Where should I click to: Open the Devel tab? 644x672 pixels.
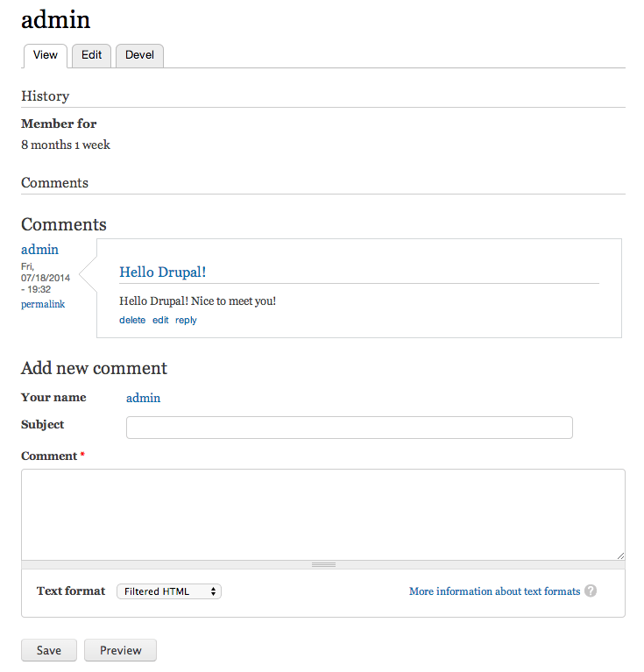(139, 55)
